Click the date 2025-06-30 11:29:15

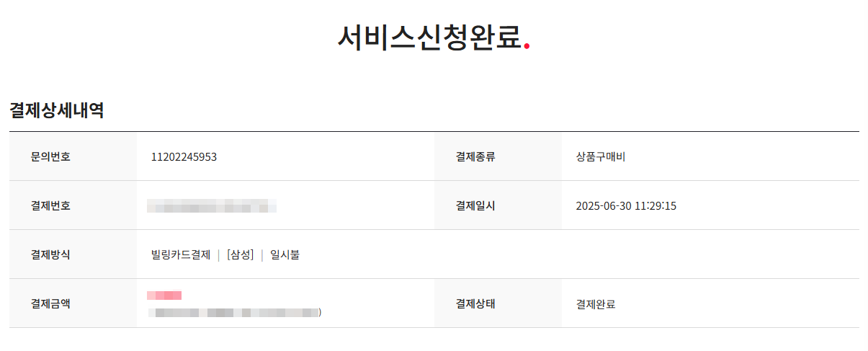[626, 206]
